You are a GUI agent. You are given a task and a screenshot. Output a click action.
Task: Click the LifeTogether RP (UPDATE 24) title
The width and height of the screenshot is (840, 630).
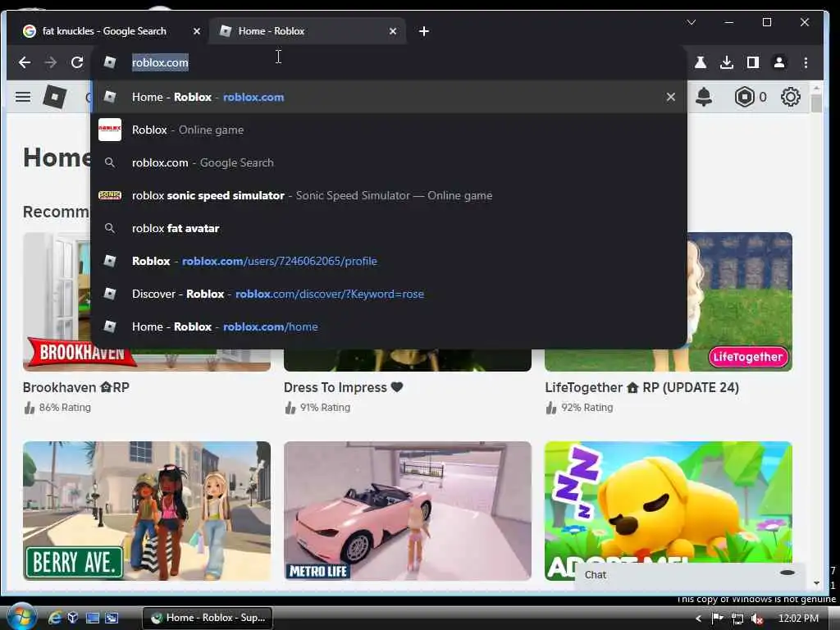(x=641, y=387)
